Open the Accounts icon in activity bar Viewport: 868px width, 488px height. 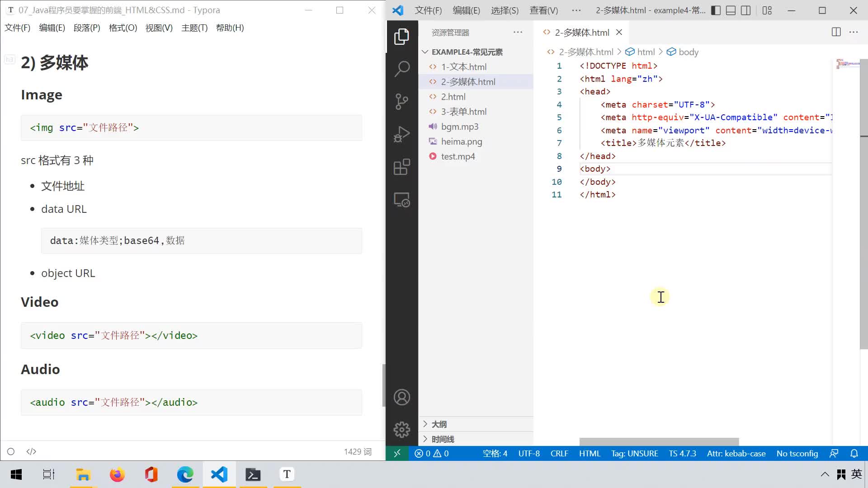pos(401,397)
